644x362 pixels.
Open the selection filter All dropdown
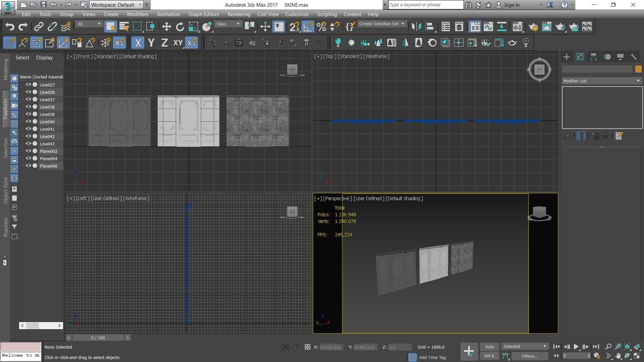(x=89, y=24)
